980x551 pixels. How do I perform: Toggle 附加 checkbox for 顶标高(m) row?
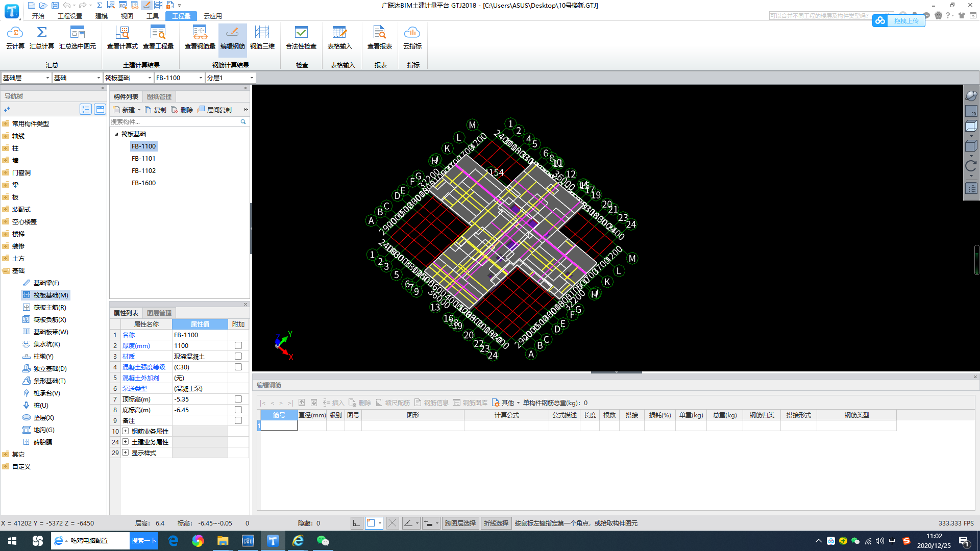coord(238,399)
